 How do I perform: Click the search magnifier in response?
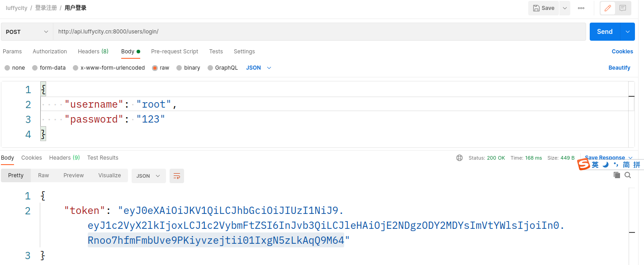[628, 175]
